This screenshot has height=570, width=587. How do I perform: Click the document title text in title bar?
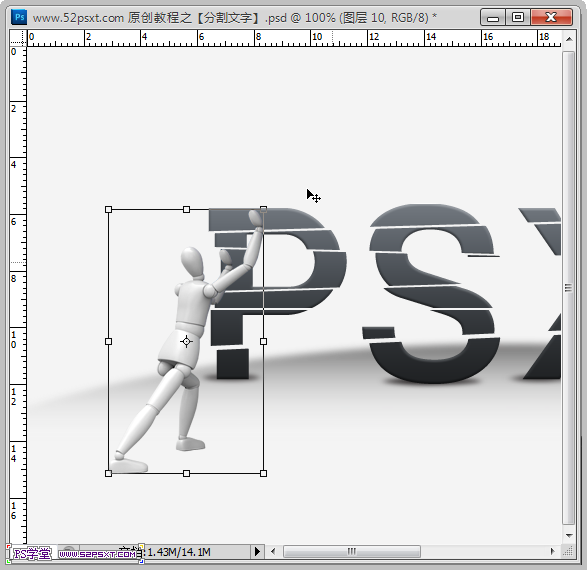coord(235,18)
